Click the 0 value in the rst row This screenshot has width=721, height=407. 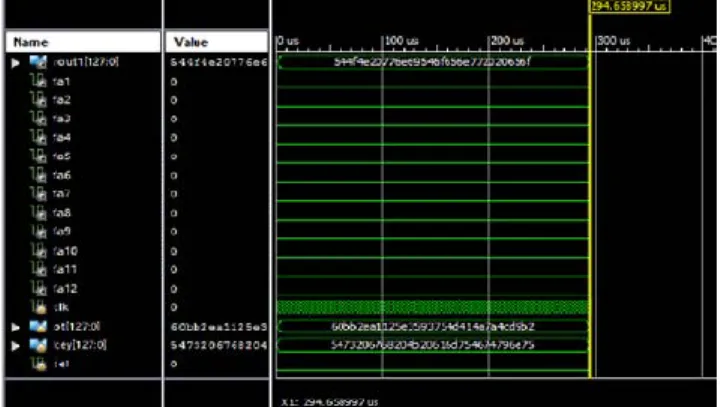point(174,364)
